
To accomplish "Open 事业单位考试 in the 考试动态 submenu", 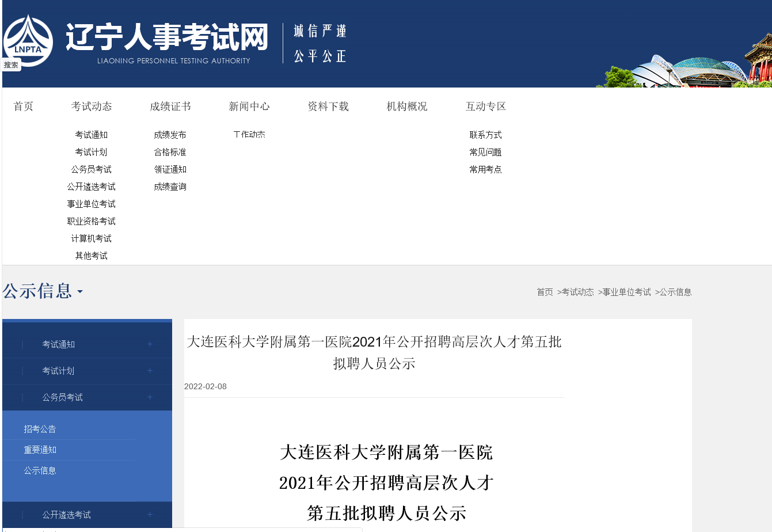I will point(91,204).
